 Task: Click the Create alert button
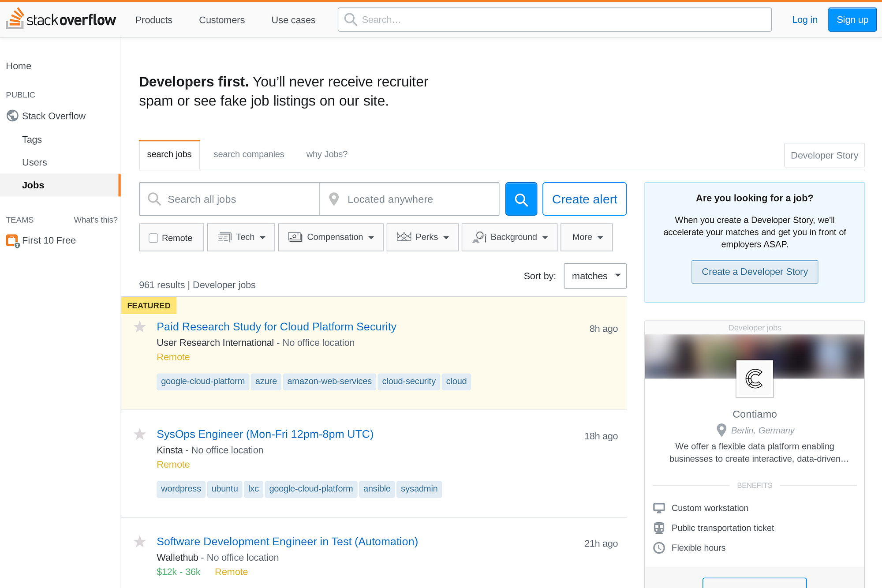(584, 199)
